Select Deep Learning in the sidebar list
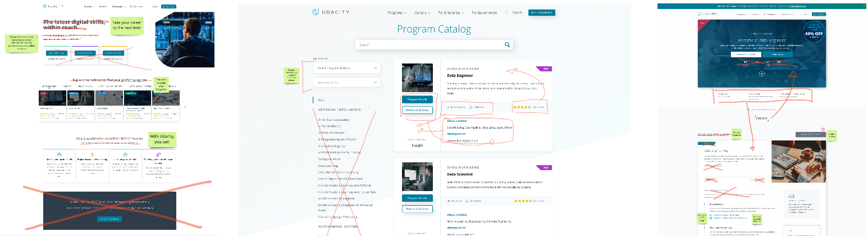Screen dimensions: 868x236 (328, 166)
